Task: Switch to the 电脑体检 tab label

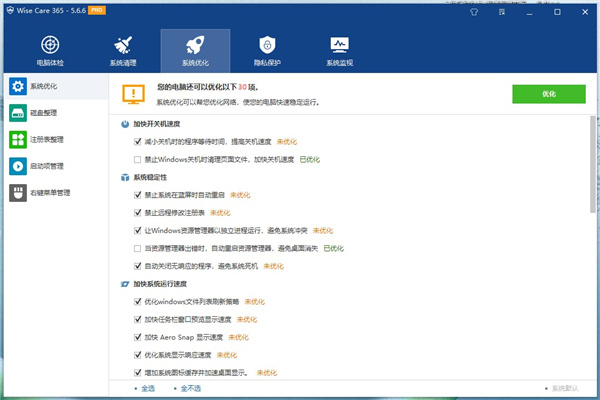Action: [50, 63]
